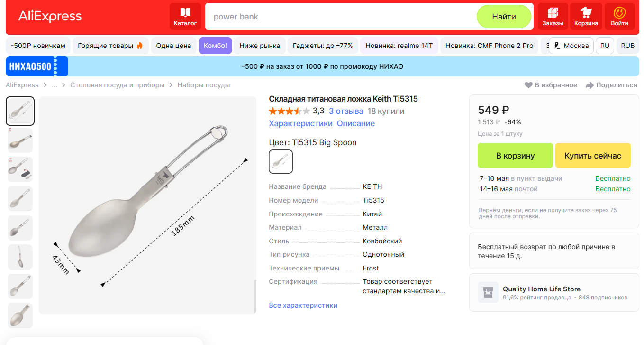The height and width of the screenshot is (345, 644).
Task: Jump to the Описание section
Action: pos(355,123)
